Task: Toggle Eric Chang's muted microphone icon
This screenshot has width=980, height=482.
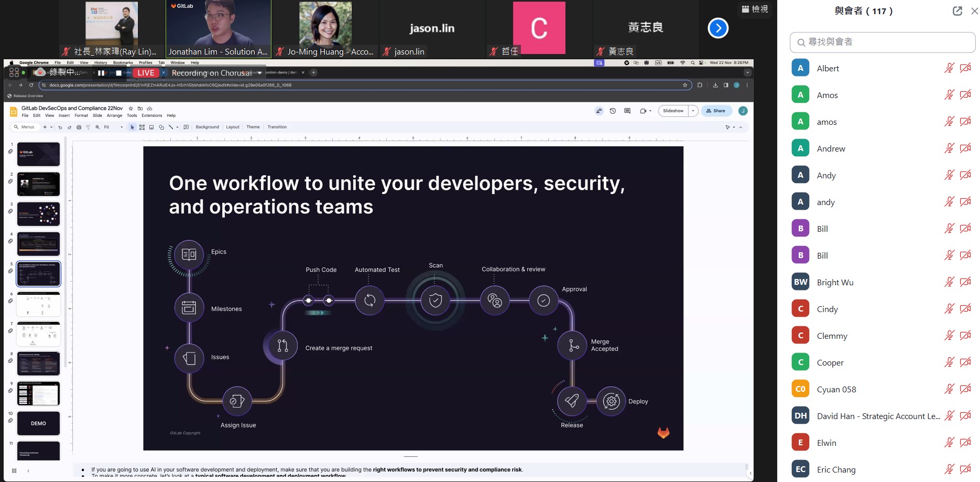Action: [x=949, y=469]
